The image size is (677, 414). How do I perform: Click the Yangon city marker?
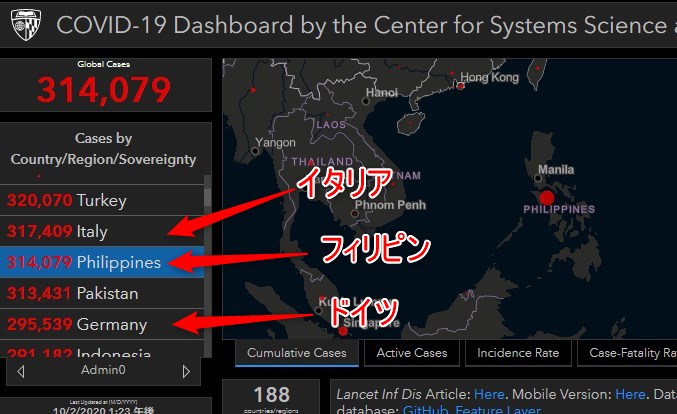coord(255,151)
